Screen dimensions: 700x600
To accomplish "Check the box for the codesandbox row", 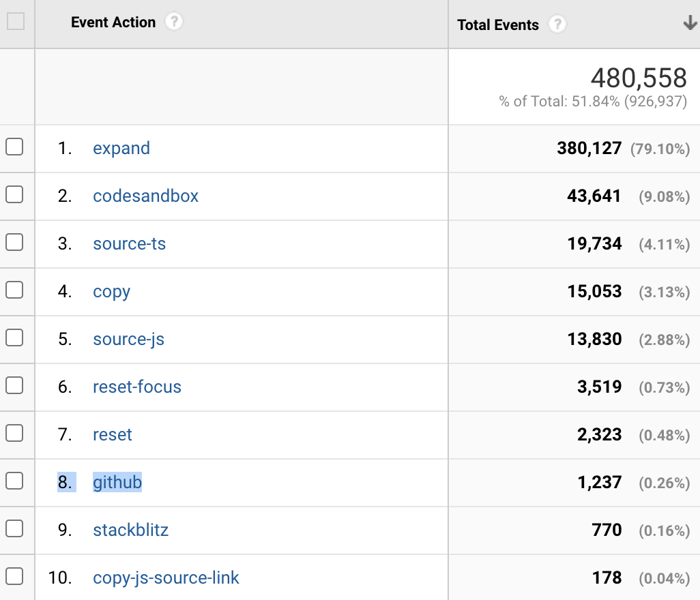I will tap(14, 194).
